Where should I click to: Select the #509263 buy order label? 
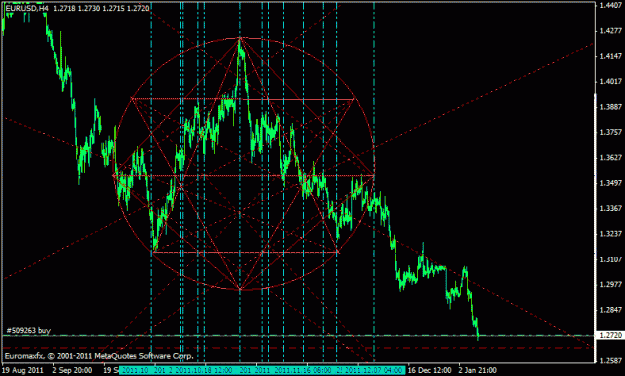(29, 330)
